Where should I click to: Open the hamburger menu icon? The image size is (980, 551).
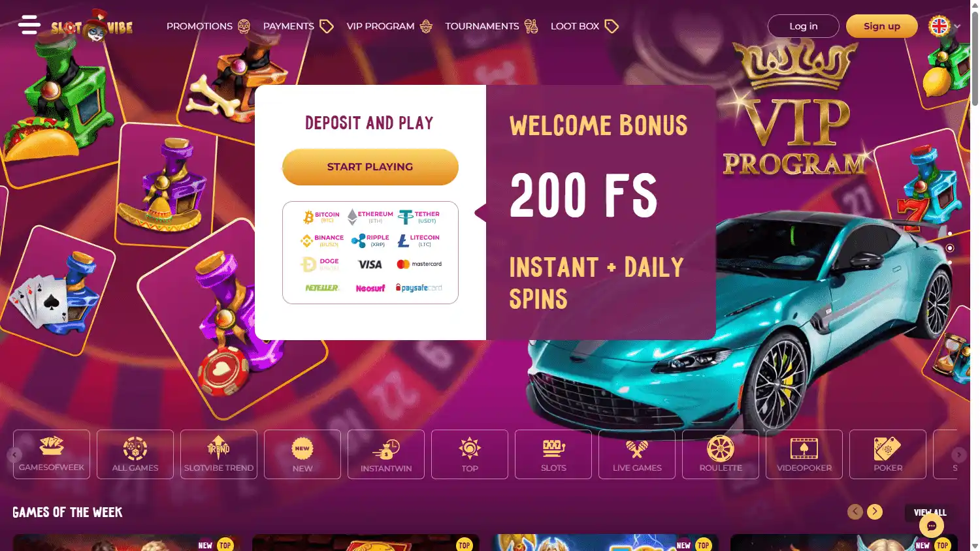pos(29,25)
